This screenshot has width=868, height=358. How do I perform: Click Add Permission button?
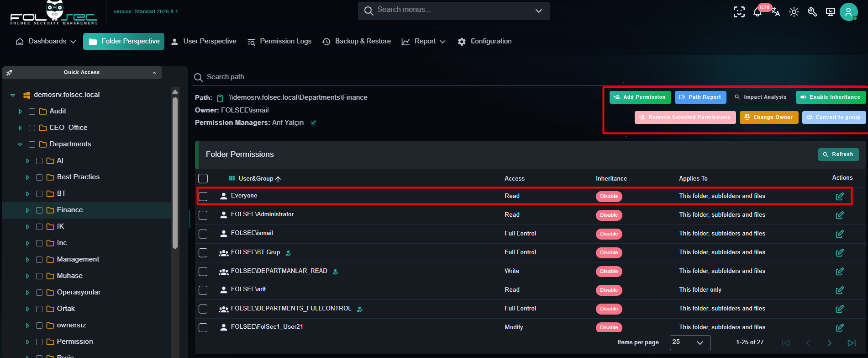click(640, 97)
